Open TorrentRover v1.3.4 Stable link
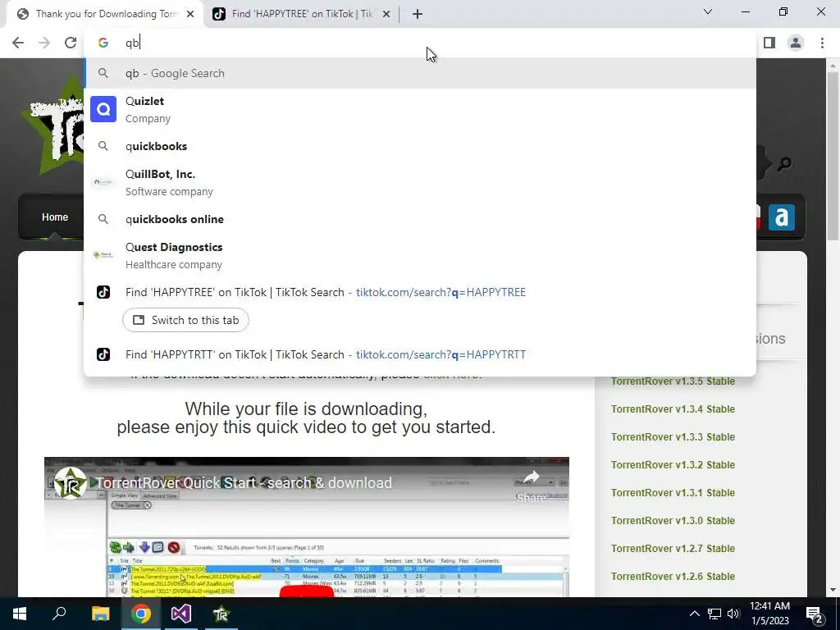Screen dimensions: 840x630 coord(673,409)
